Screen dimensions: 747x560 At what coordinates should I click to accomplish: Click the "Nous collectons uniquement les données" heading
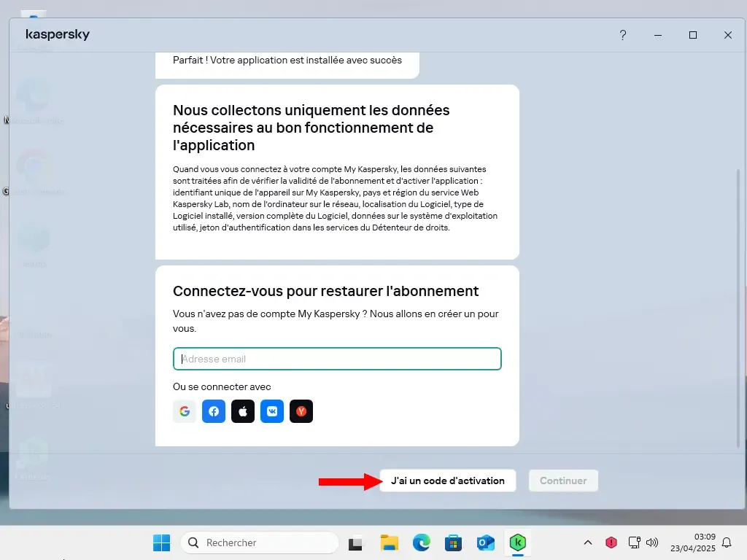click(311, 128)
